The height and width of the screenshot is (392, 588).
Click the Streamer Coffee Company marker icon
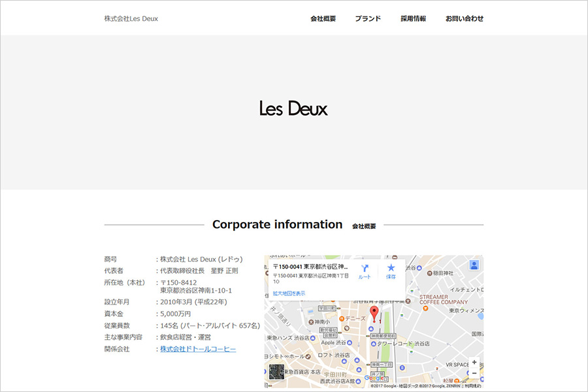click(425, 308)
